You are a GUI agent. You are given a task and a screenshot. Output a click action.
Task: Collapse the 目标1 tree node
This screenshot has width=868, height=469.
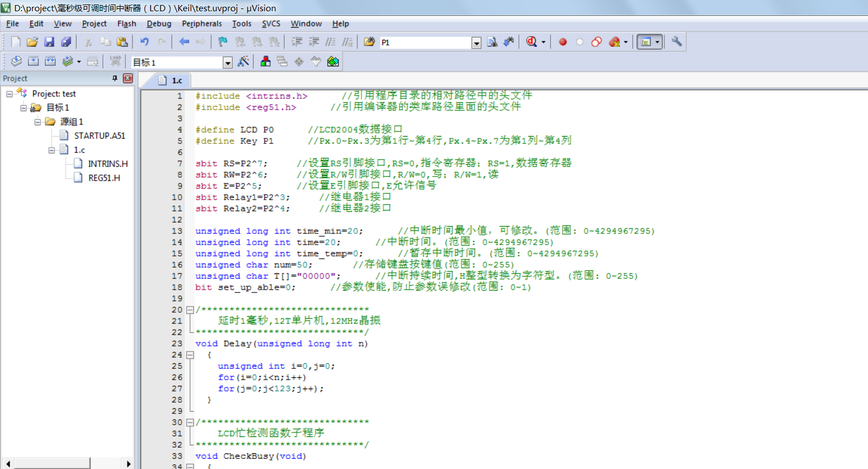24,108
